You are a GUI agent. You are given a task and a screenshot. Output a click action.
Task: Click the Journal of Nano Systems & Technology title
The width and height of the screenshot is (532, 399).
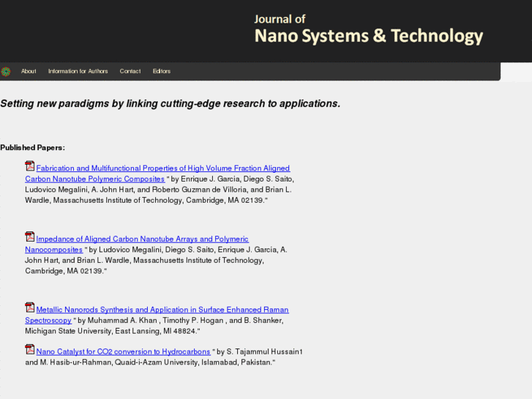point(369,29)
